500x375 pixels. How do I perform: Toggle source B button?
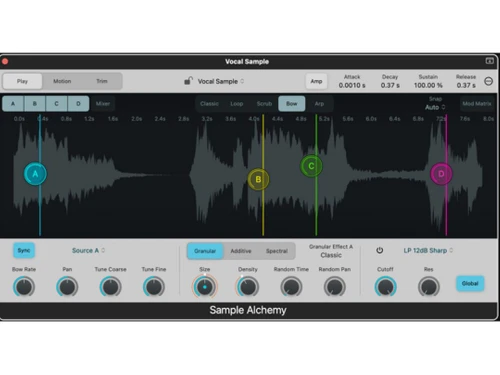click(x=35, y=104)
